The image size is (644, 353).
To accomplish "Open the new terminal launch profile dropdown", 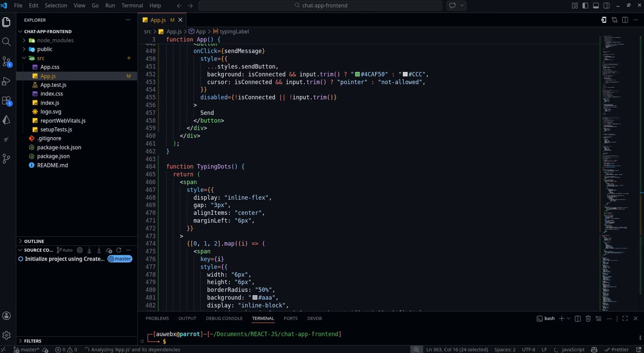I will click(x=568, y=318).
